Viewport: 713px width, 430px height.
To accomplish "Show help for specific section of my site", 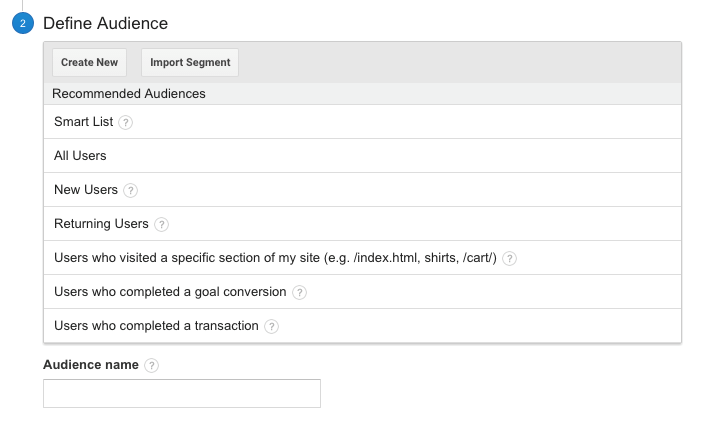I will [x=509, y=258].
